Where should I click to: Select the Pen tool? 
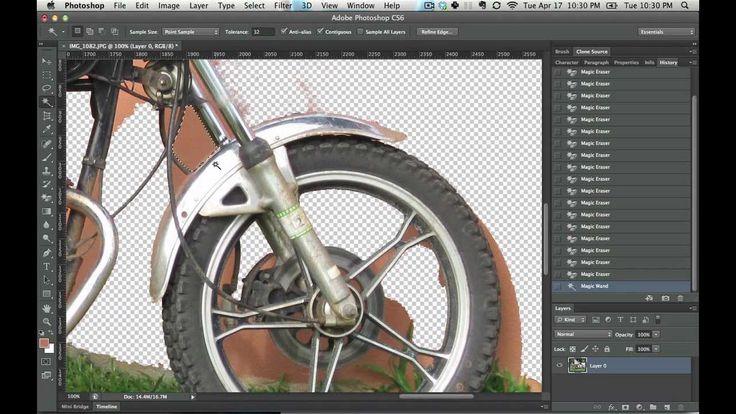tap(46, 253)
